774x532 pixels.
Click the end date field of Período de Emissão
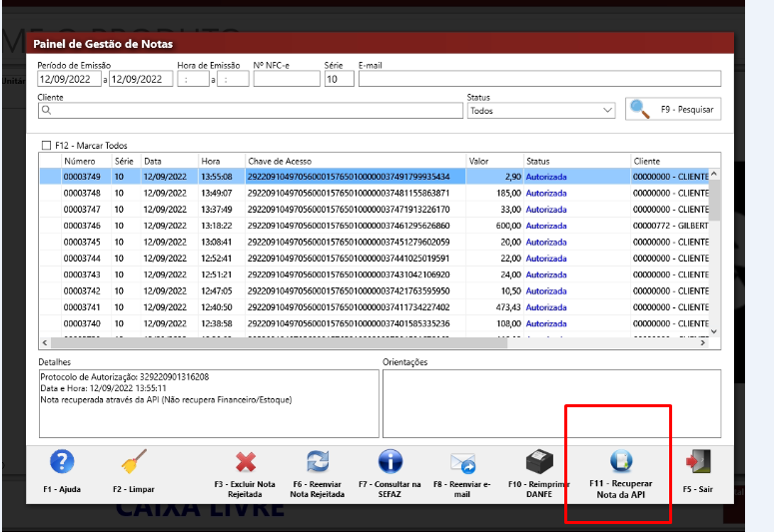point(141,79)
